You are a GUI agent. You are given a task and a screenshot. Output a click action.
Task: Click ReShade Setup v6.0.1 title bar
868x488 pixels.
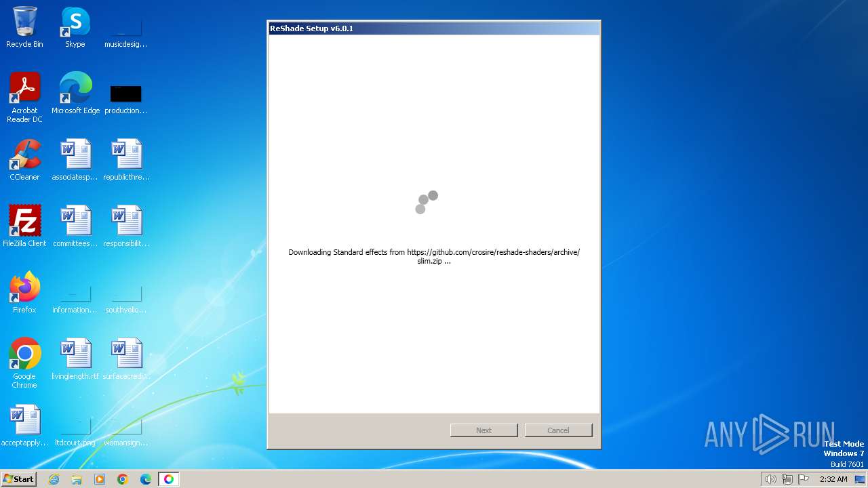click(x=434, y=28)
